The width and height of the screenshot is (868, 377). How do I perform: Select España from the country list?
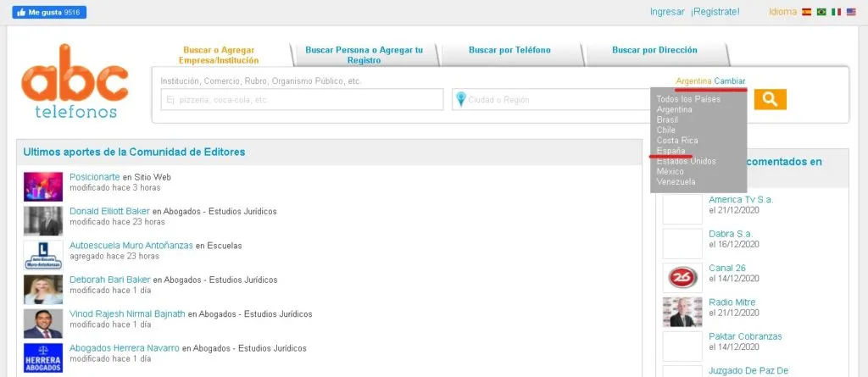coord(670,151)
